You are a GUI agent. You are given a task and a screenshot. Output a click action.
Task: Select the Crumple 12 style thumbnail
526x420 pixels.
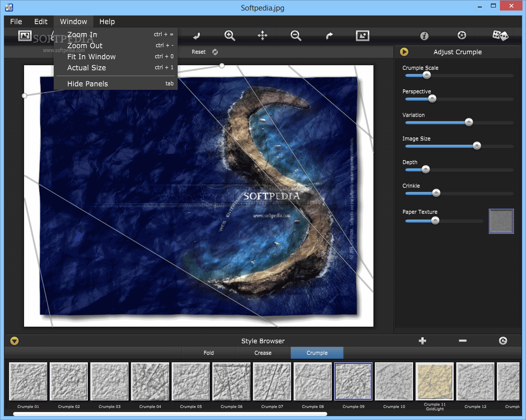click(x=475, y=381)
